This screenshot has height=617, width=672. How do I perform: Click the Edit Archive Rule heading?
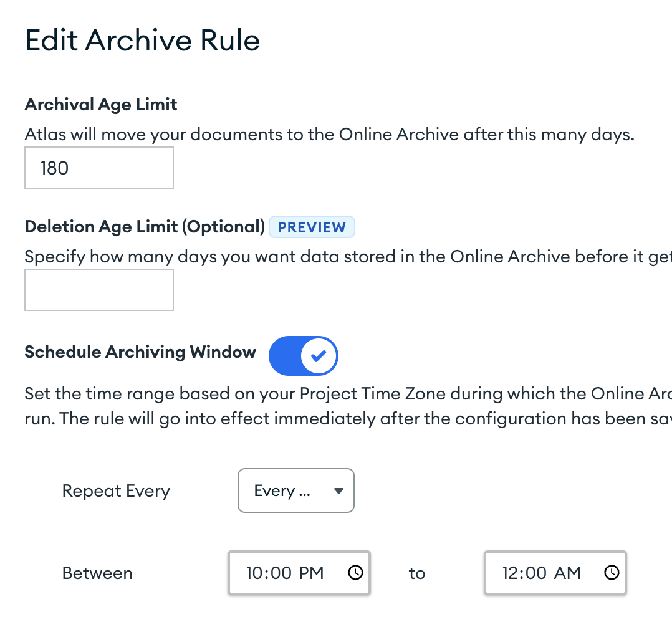[x=142, y=41]
